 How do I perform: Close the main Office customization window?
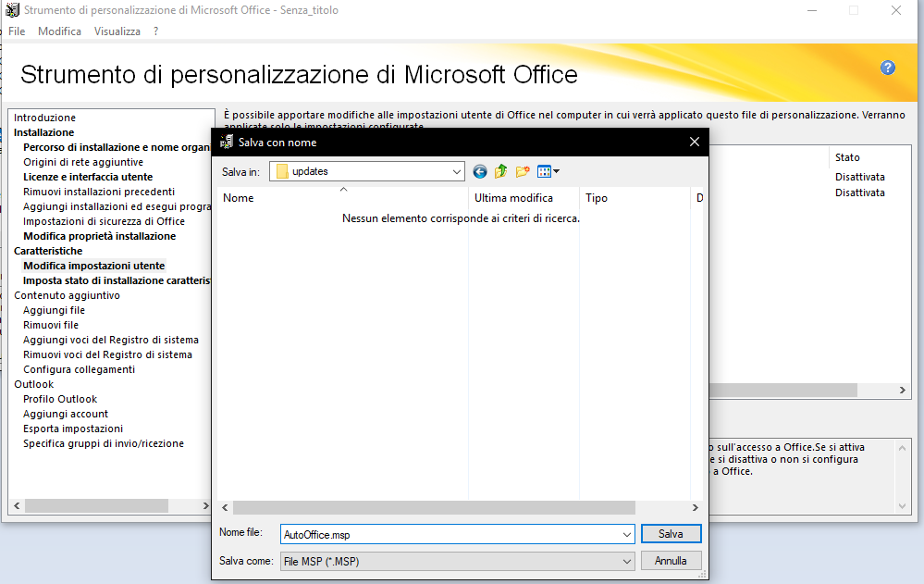[895, 10]
